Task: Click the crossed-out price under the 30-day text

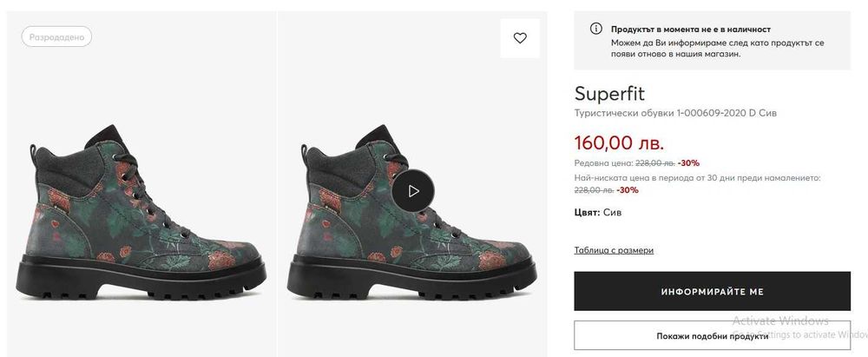Action: click(x=594, y=190)
